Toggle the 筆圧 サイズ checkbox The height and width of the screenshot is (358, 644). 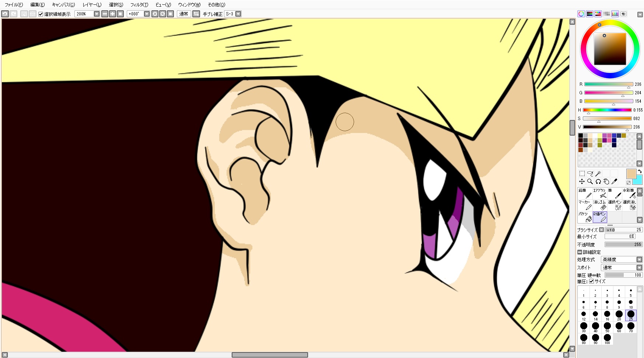pyautogui.click(x=591, y=281)
